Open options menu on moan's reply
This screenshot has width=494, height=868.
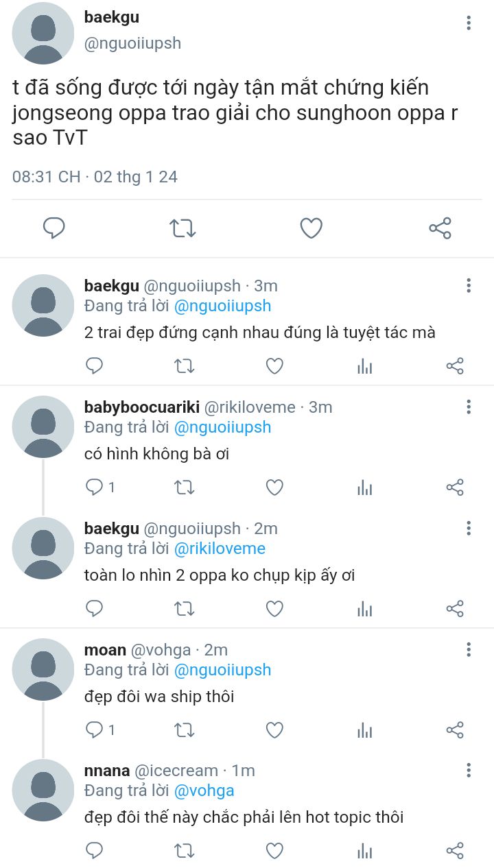click(469, 649)
